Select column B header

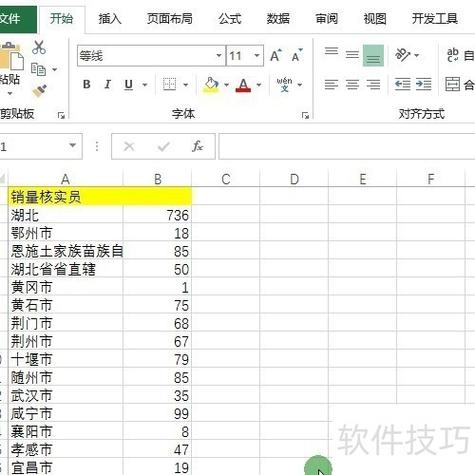click(158, 179)
